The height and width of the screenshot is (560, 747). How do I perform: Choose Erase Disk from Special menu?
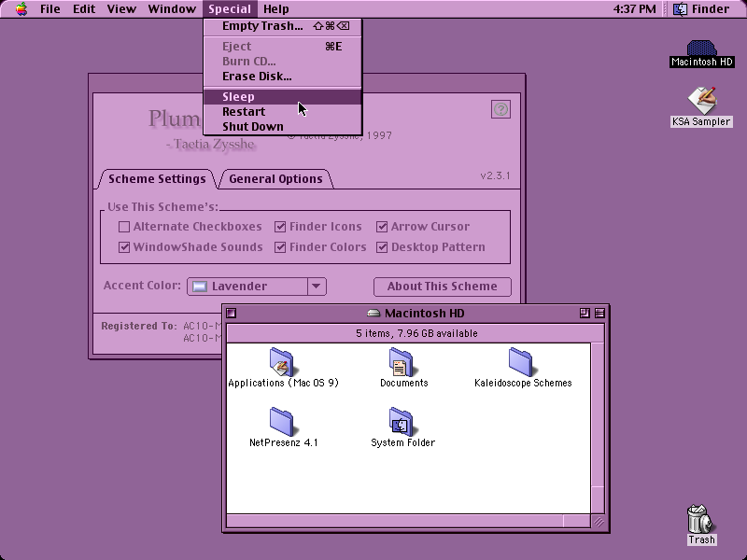point(283,77)
